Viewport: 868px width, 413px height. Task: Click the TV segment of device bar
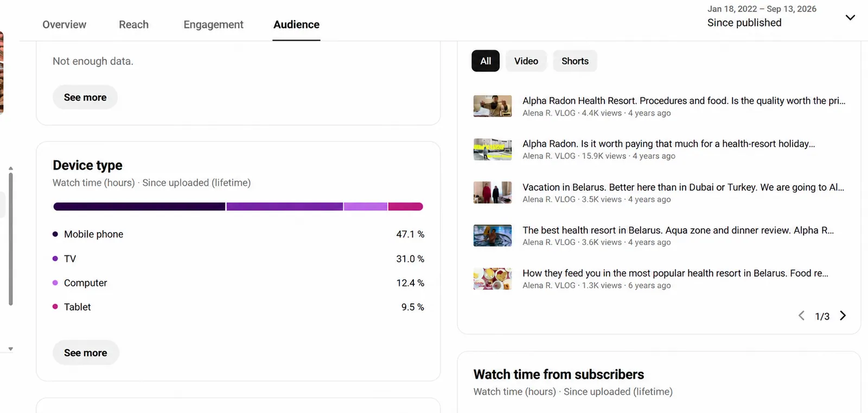285,206
